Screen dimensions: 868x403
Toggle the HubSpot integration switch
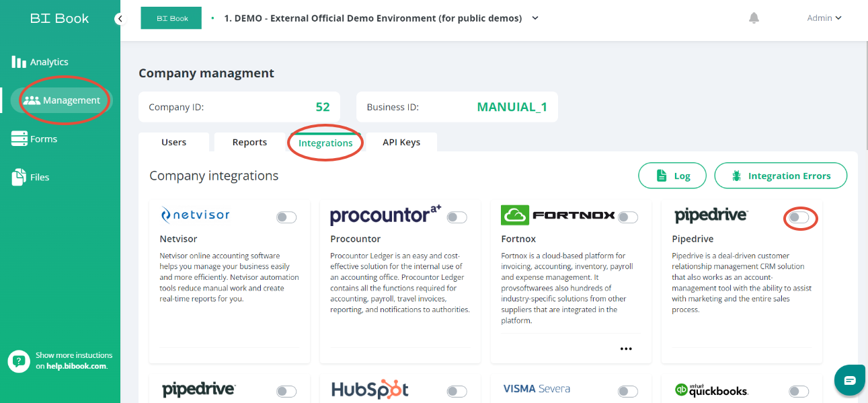click(x=457, y=392)
